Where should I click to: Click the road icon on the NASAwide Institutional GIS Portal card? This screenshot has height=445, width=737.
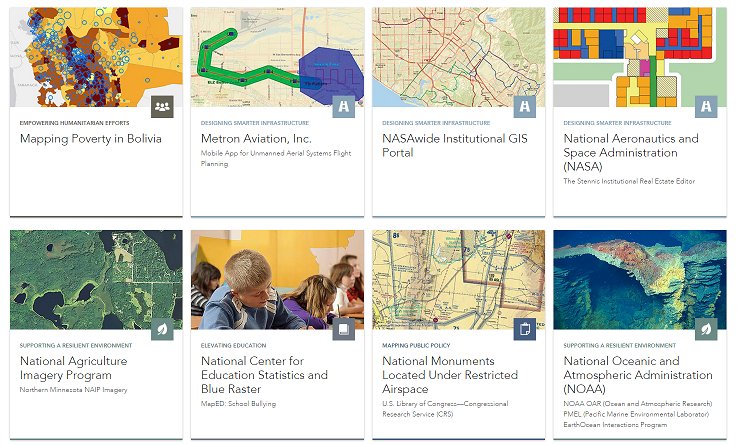click(x=525, y=107)
